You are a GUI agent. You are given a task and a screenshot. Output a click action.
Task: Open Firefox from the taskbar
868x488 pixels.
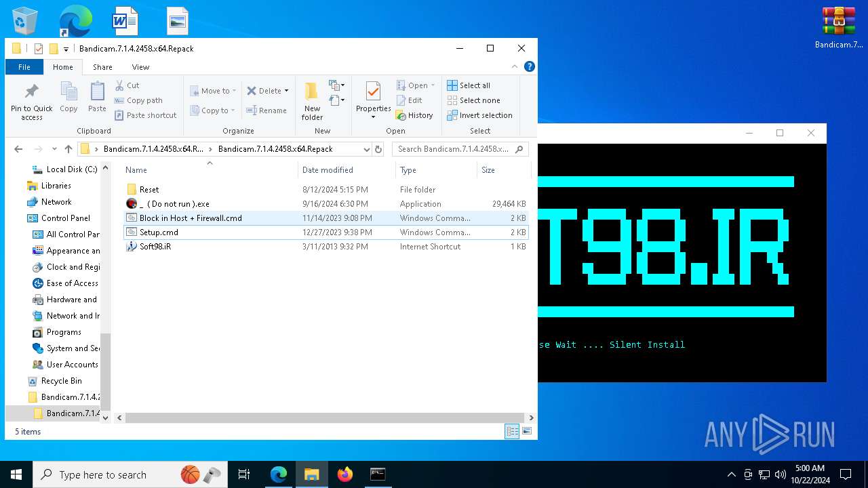345,474
